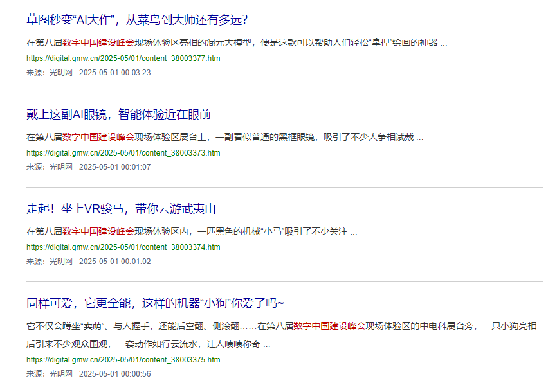Click source 光明网 under the VR骏马 result

tap(60, 262)
